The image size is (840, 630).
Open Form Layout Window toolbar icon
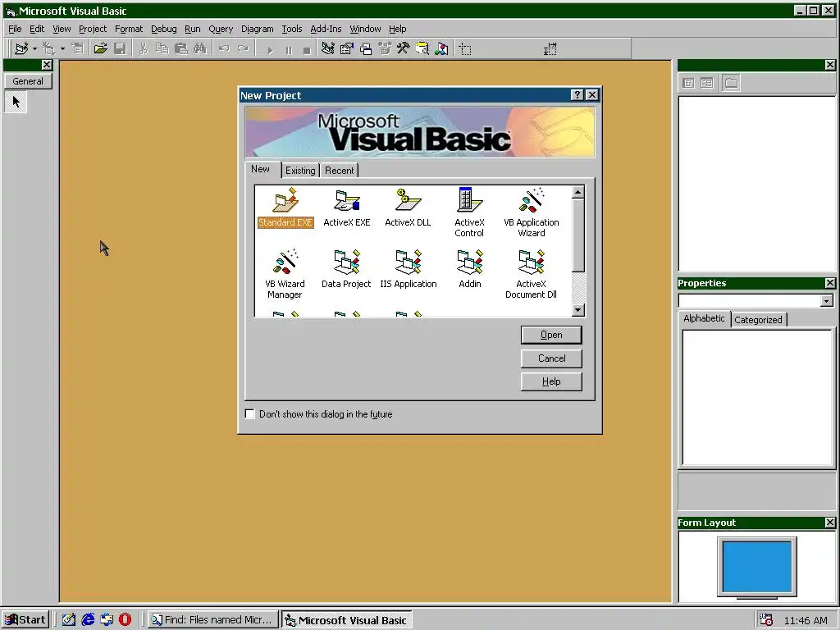click(x=366, y=48)
